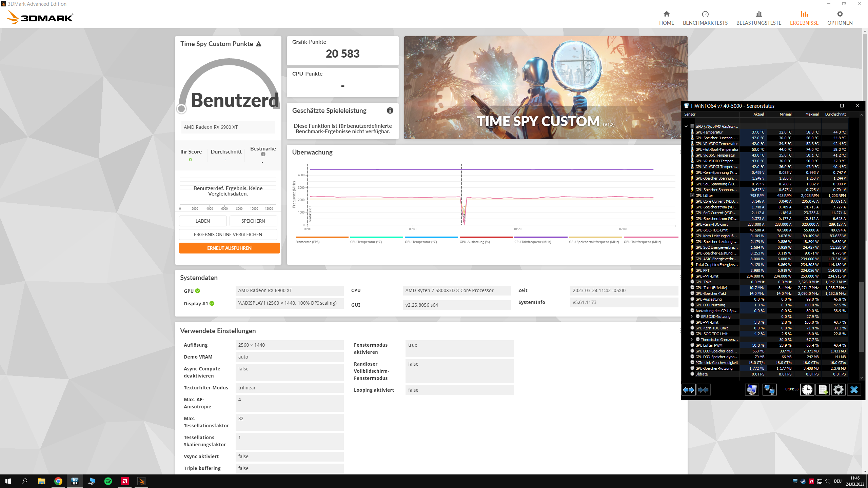868x488 pixels.
Task: Click the ERNEUT AUSFÜHREN button
Action: click(x=229, y=248)
